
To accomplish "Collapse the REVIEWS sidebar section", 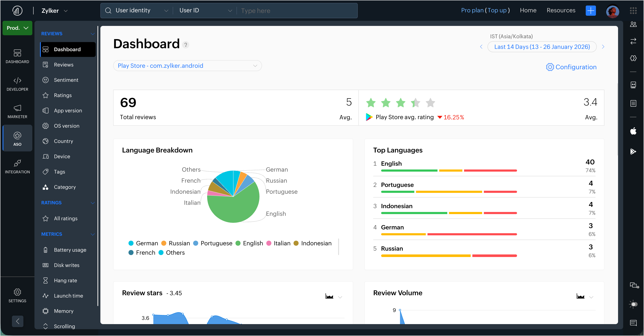I will coord(93,34).
